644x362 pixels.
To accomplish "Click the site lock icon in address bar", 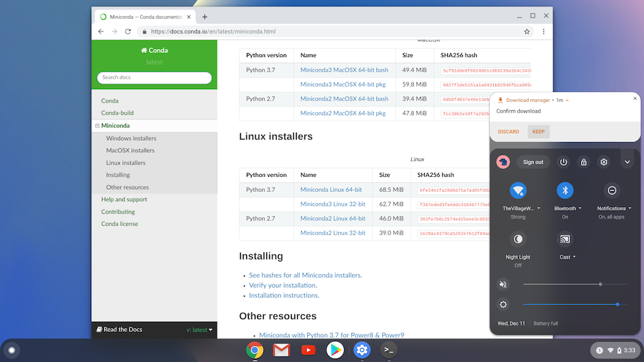I will pos(145,32).
